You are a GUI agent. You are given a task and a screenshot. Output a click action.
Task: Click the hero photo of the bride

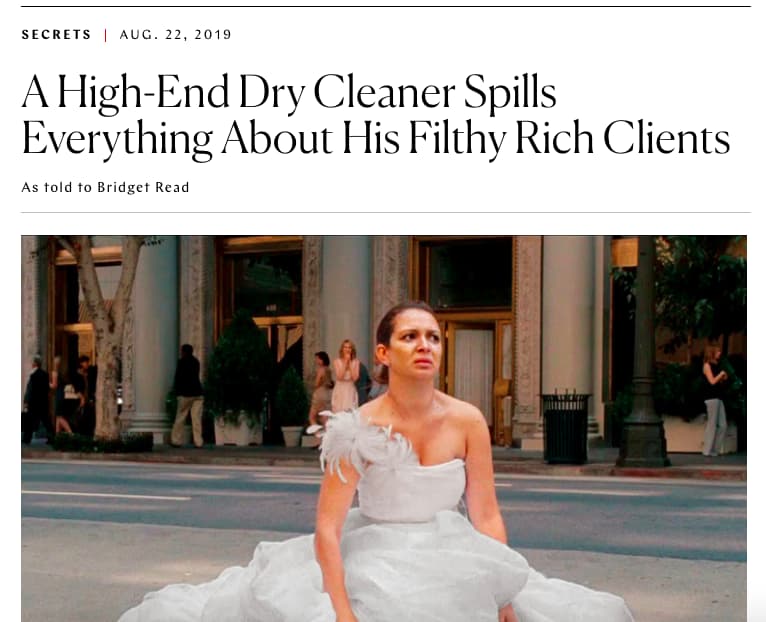point(383,429)
